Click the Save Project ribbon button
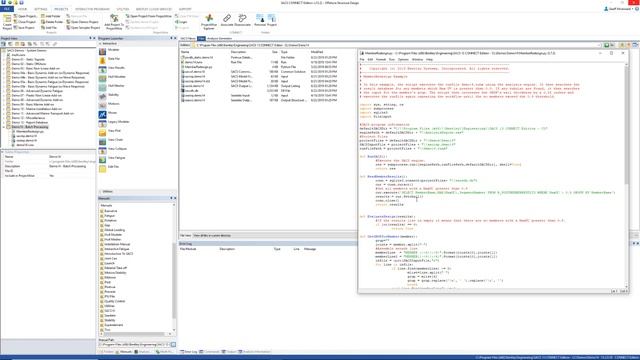 [x=24, y=28]
